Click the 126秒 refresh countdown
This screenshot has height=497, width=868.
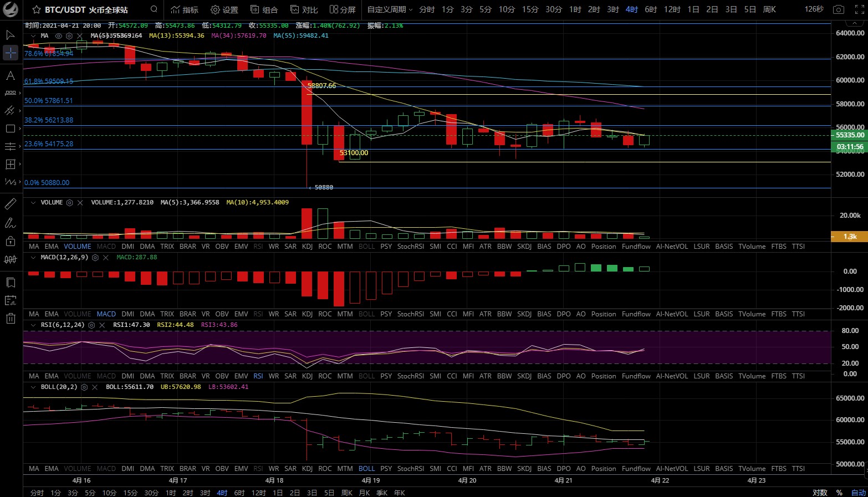pyautogui.click(x=814, y=9)
